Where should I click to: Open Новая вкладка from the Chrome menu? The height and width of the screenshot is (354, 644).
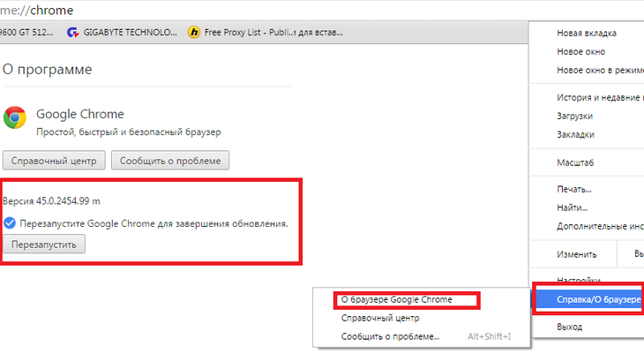(587, 33)
